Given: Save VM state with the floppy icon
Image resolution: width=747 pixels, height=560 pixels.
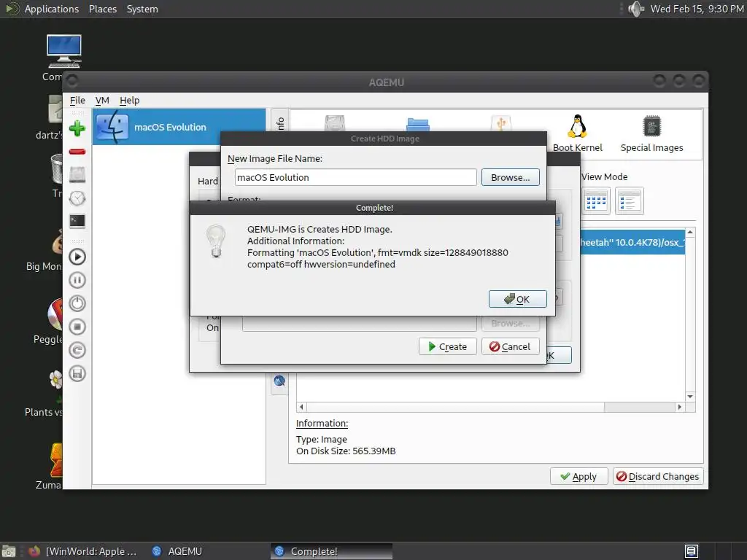Looking at the screenshot, I should tap(77, 373).
